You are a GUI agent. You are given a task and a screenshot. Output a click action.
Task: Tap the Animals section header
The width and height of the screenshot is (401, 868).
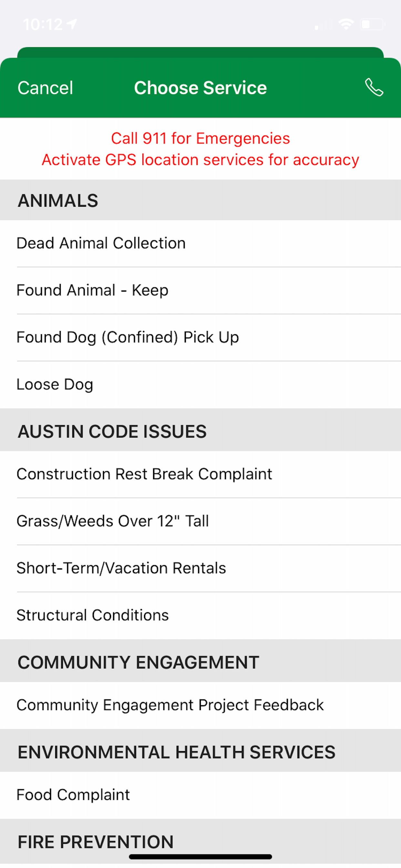(58, 201)
